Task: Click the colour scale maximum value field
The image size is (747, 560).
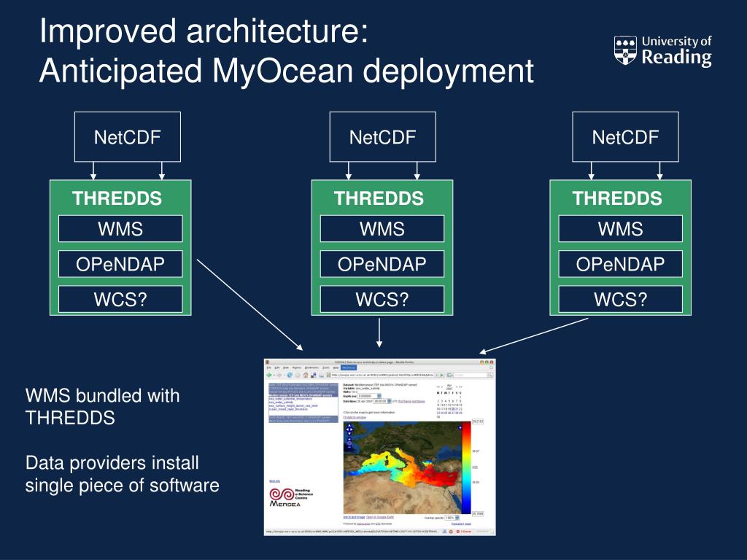Action: [x=478, y=421]
